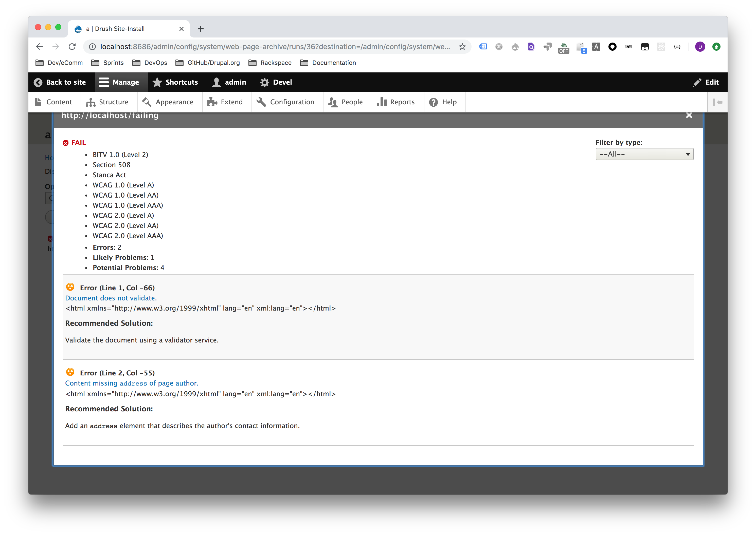The image size is (756, 535).
Task: Open Dev/eComm bookmarks folder
Action: pyautogui.click(x=59, y=63)
